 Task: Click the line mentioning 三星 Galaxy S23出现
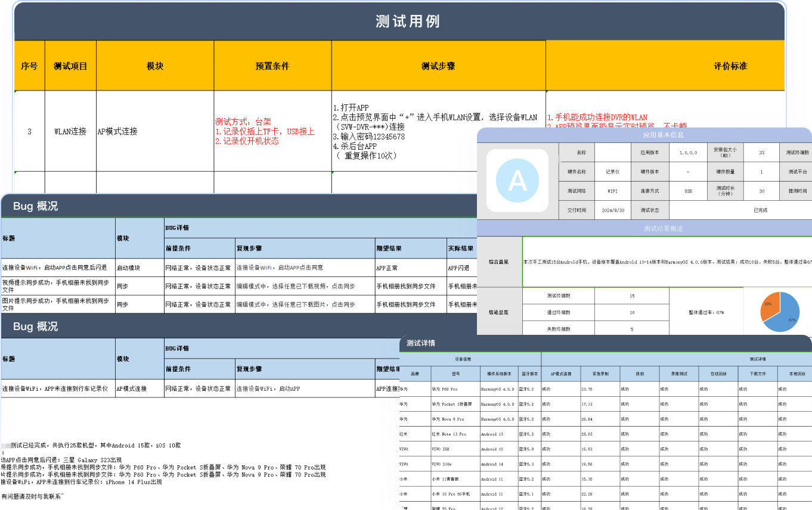(61, 460)
